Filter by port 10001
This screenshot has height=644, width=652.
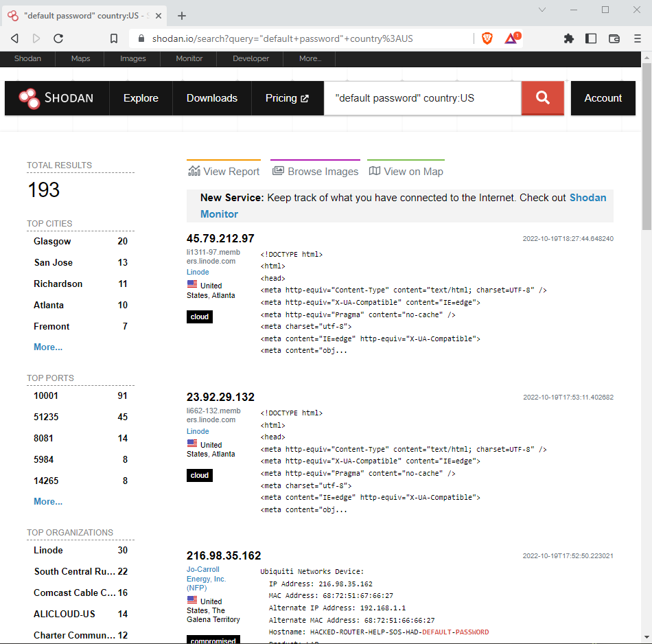point(46,395)
